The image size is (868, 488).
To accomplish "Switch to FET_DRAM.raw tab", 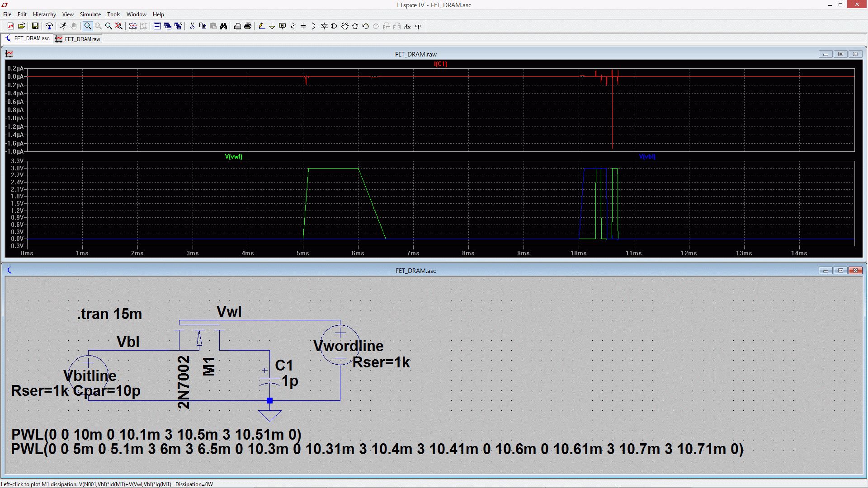I will [78, 39].
